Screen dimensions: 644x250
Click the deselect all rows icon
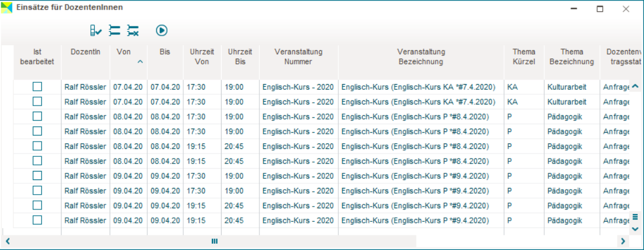[x=133, y=31]
